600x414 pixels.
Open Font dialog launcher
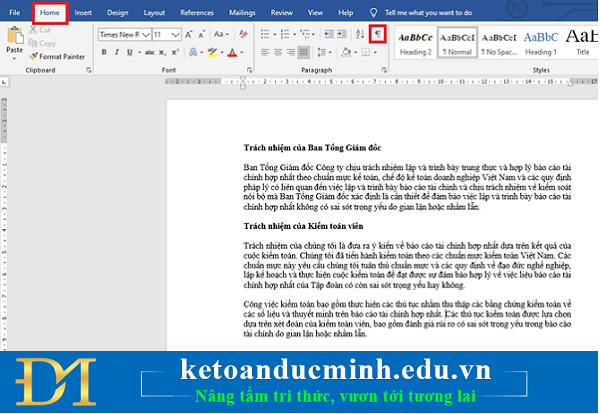[x=249, y=70]
